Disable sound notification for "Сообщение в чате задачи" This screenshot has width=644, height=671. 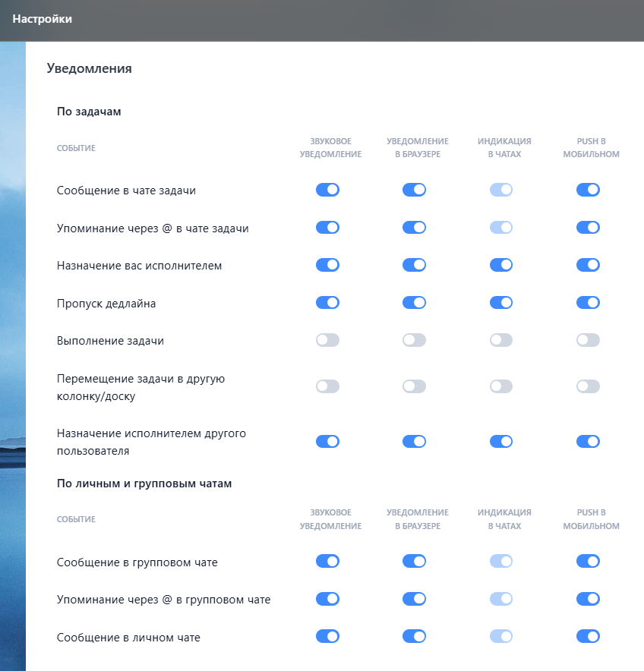[x=327, y=190]
